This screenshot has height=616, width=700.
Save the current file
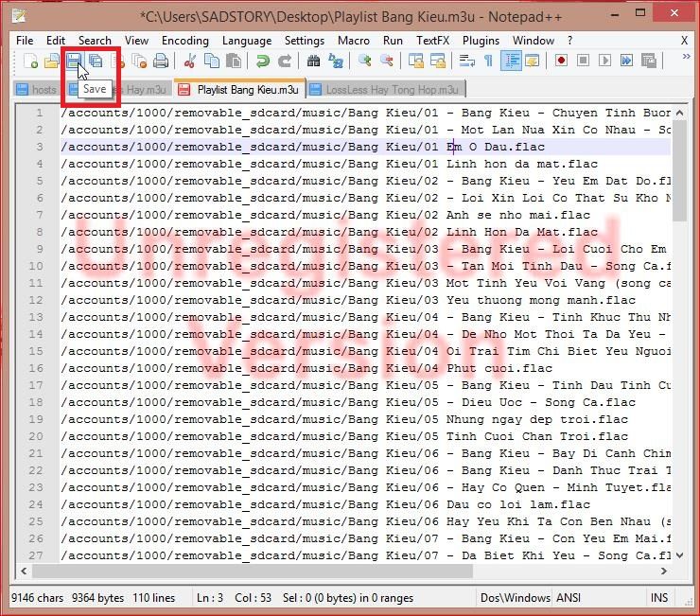click(x=74, y=61)
